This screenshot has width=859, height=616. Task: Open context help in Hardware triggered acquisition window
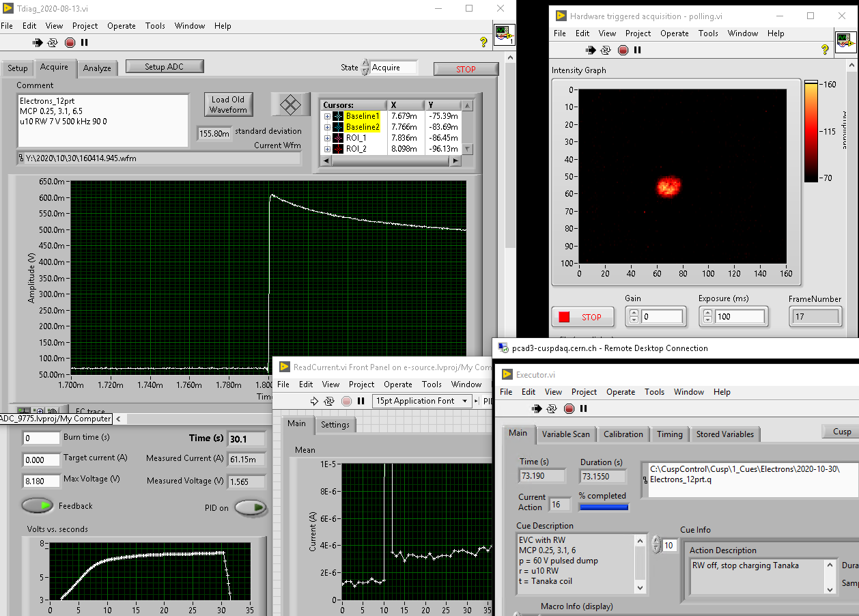(x=825, y=50)
